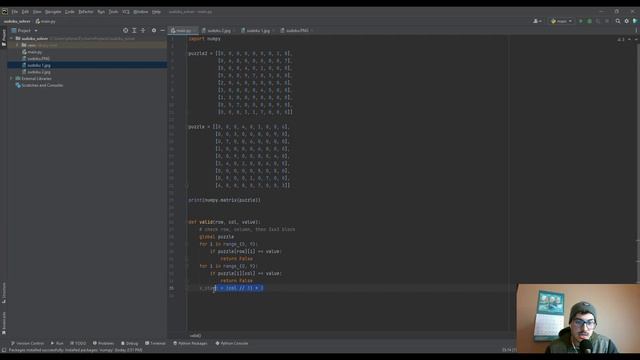Open TODO tool window
The width and height of the screenshot is (640, 360).
(x=78, y=343)
